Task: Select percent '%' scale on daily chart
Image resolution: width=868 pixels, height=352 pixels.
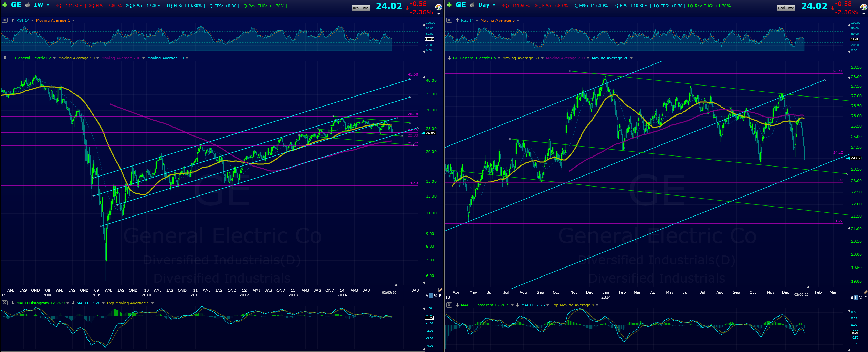Action: 861,298
